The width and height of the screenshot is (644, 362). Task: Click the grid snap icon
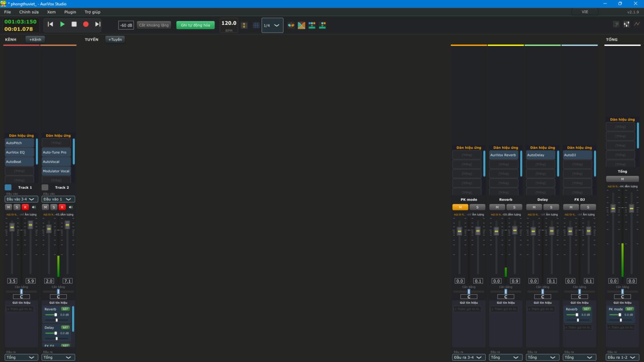point(256,25)
